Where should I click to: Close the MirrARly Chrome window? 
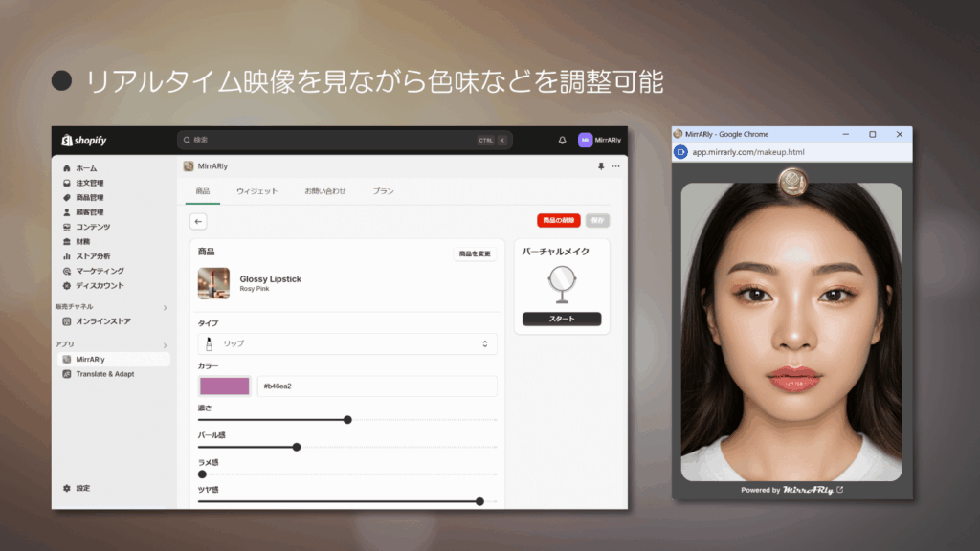[x=900, y=134]
